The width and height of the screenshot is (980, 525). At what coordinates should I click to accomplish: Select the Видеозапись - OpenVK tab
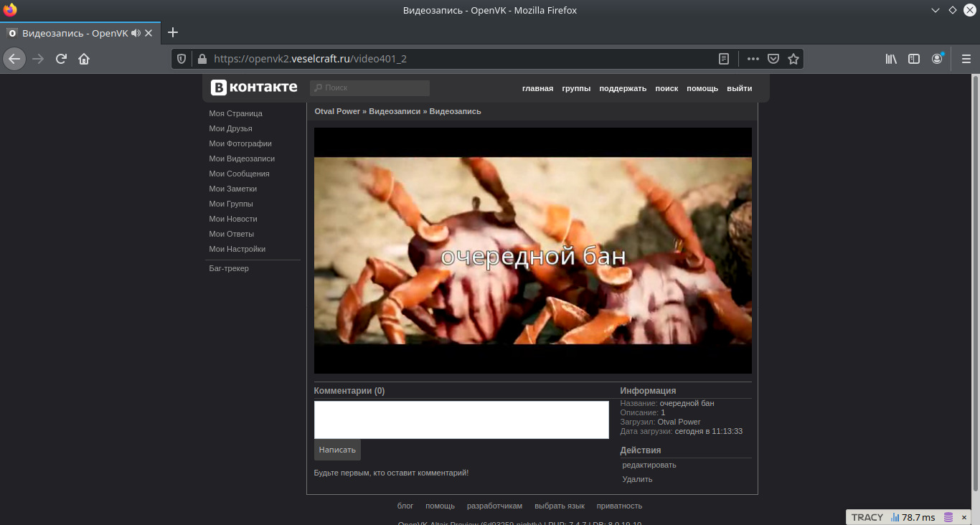[x=79, y=33]
